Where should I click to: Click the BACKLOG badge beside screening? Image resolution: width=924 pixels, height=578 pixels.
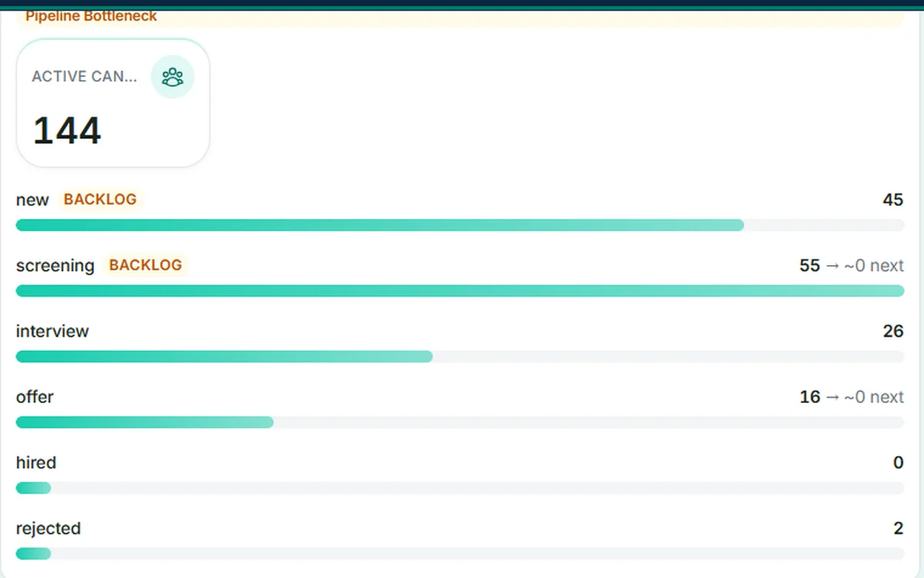pyautogui.click(x=146, y=265)
